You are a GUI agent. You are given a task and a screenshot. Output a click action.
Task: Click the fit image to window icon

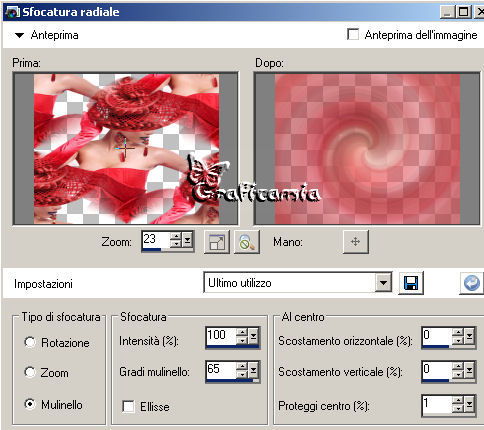click(217, 242)
